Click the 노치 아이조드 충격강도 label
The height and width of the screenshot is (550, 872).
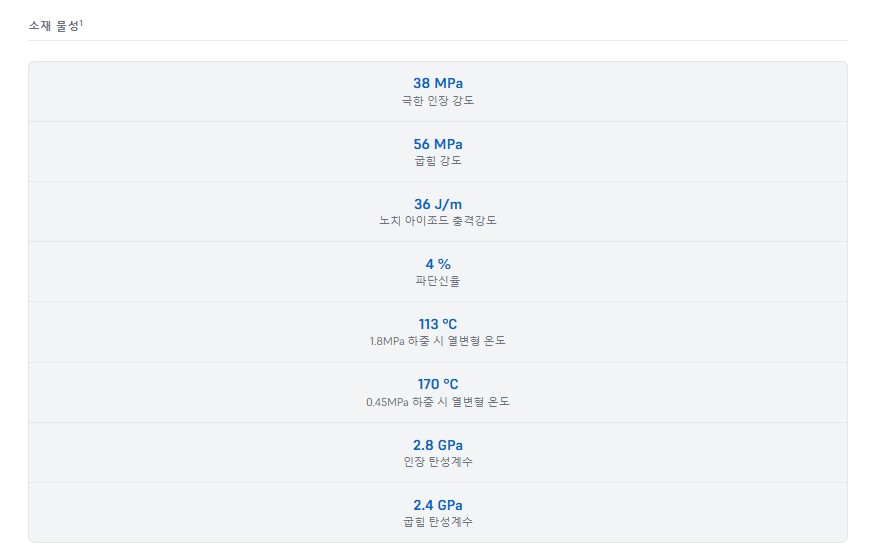pyautogui.click(x=438, y=220)
